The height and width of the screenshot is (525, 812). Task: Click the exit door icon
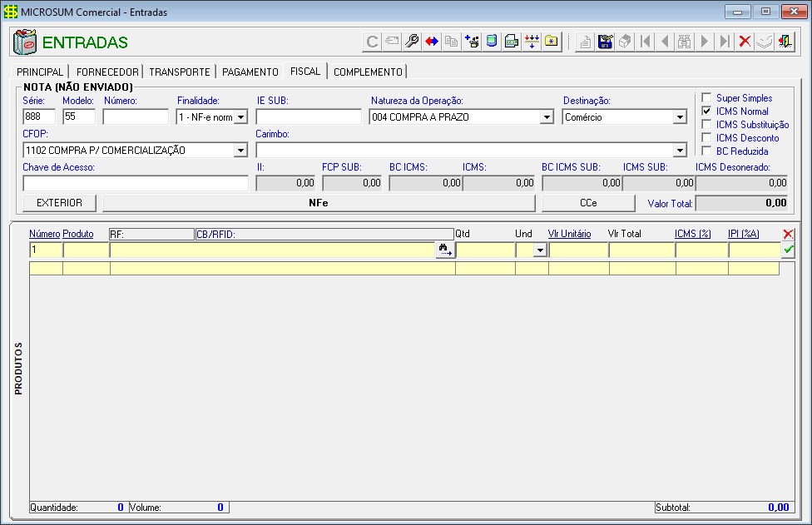point(785,42)
